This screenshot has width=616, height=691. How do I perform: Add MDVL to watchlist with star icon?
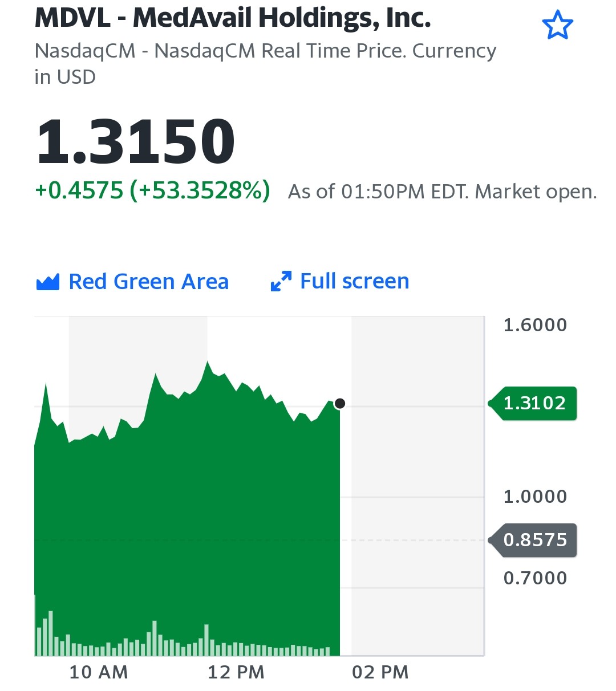(557, 26)
